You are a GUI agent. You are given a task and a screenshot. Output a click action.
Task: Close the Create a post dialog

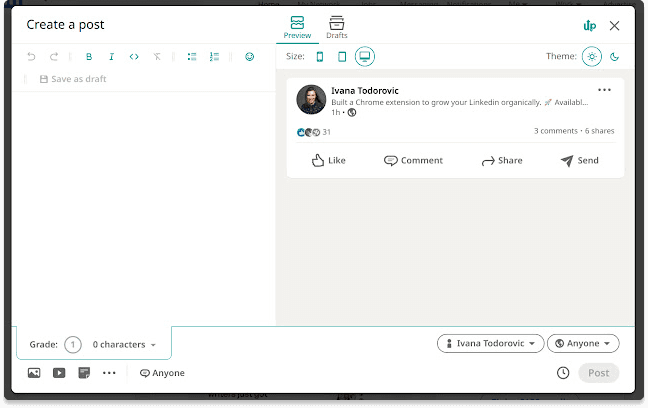point(615,26)
